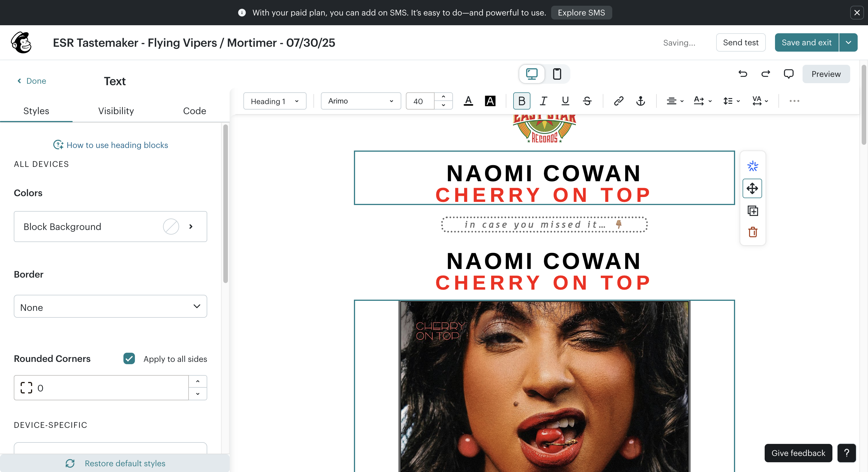Dismiss the SMS promo banner
Viewport: 868px width, 472px height.
(857, 12)
